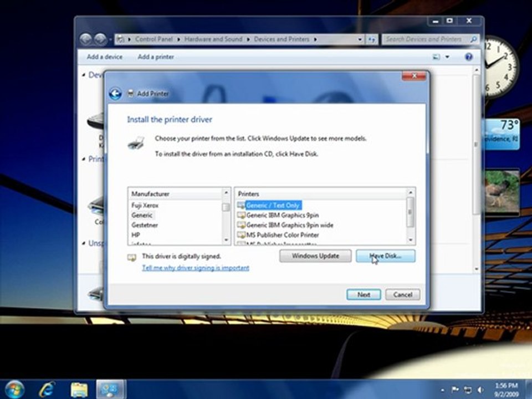The height and width of the screenshot is (399, 532).
Task: Click the volume speaker tray icon
Action: 480,390
